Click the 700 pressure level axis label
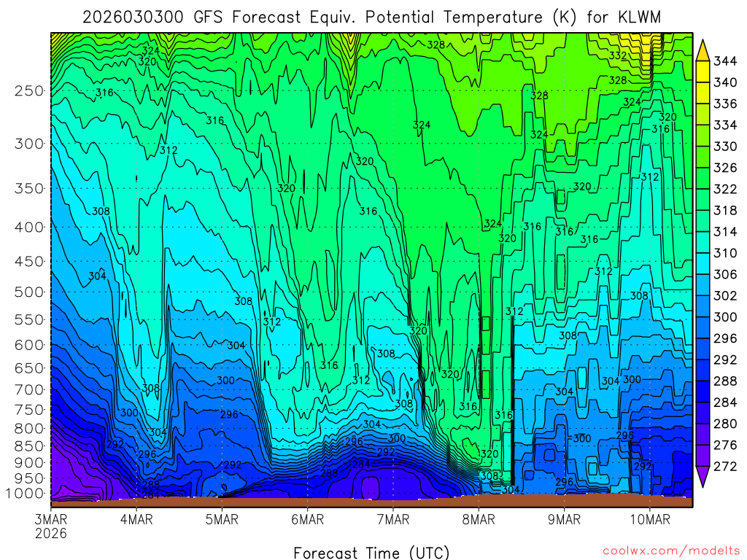 click(29, 389)
